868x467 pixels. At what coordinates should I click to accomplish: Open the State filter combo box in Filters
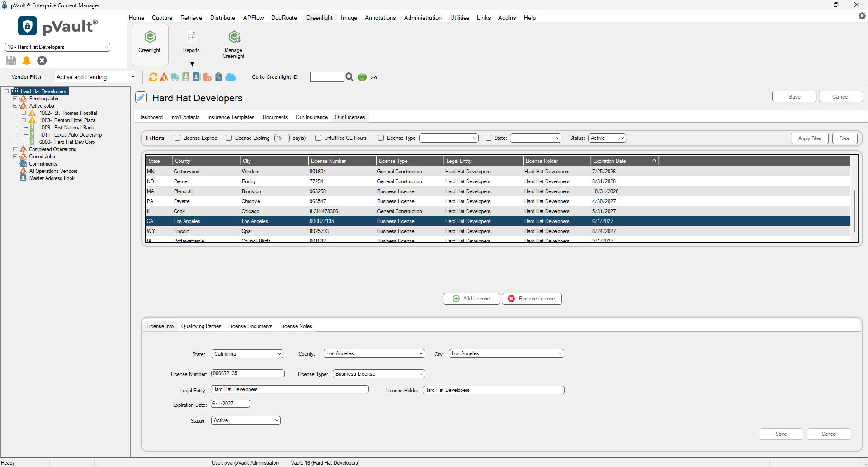[536, 138]
